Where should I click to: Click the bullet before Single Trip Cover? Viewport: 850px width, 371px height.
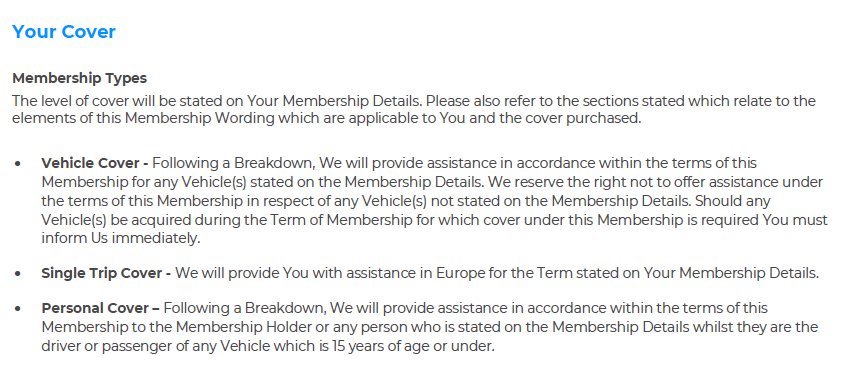[x=18, y=274]
